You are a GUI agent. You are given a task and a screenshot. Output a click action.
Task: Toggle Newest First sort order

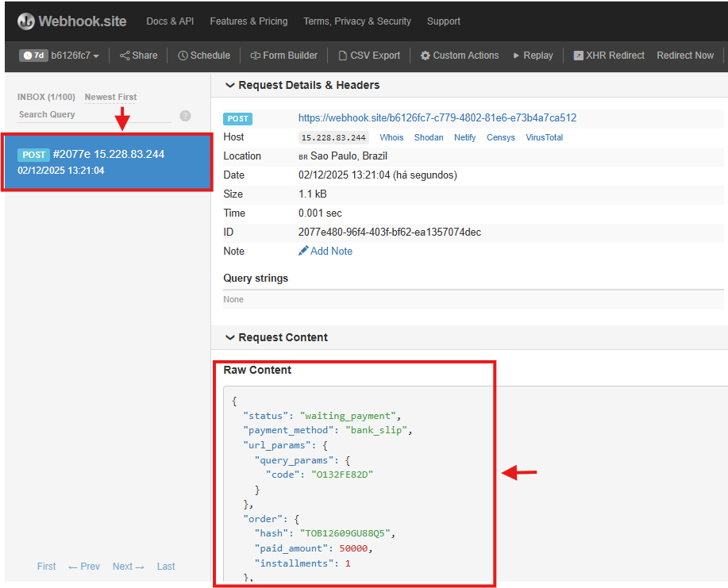[110, 97]
